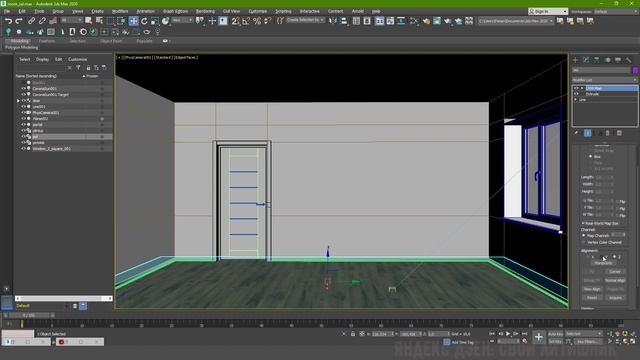The width and height of the screenshot is (640, 360).
Task: Disable the Extrude modifier eye
Action: pos(577,94)
